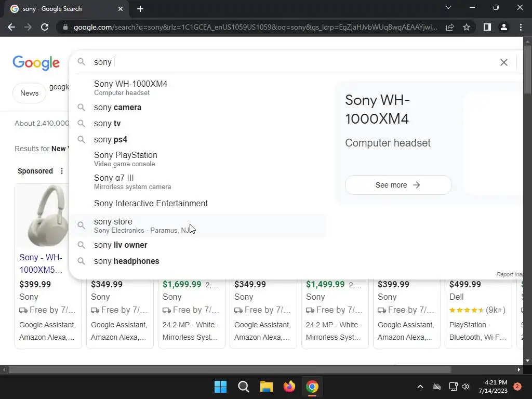The width and height of the screenshot is (532, 399).
Task: Select the 'sony tv' suggestion
Action: coord(198,124)
